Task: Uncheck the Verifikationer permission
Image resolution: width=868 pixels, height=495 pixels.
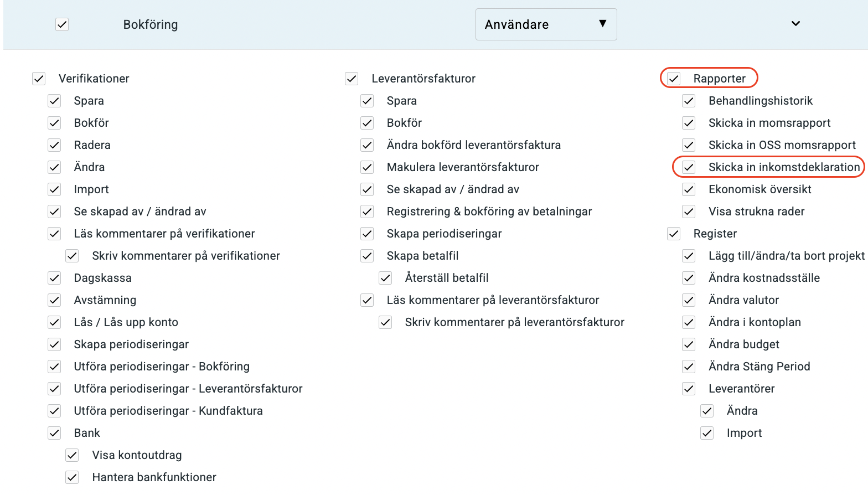Action: [39, 78]
